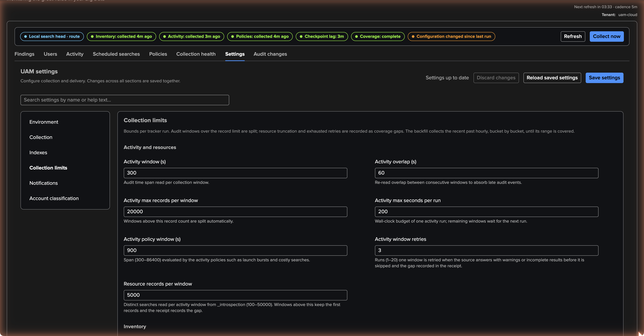Click the Coverage: complete badge
The image size is (644, 336).
click(378, 37)
